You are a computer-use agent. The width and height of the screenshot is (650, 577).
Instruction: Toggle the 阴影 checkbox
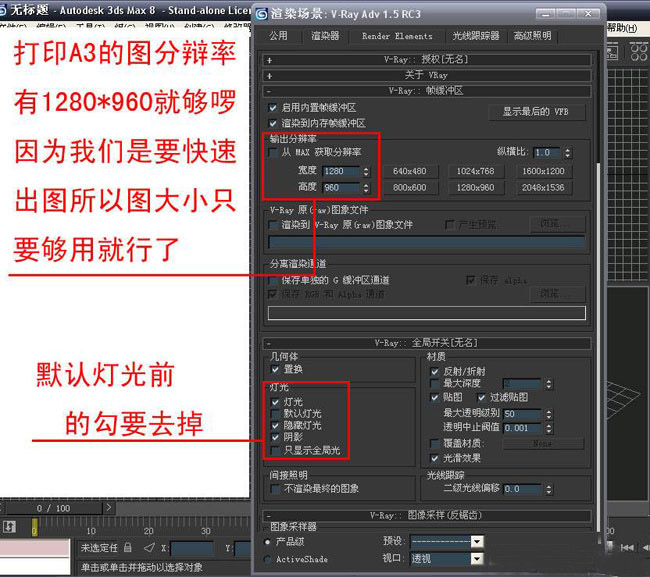tap(275, 437)
